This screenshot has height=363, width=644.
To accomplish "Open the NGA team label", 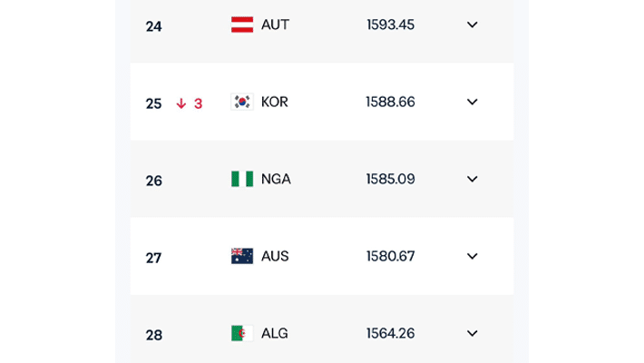I will (x=276, y=179).
